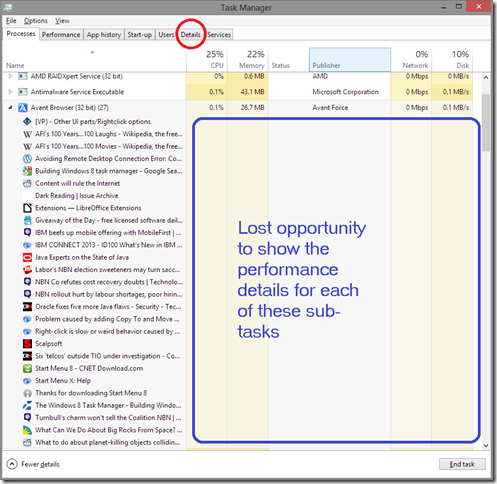Click scrollbar down arrow
Screen dimensions: 497x484
[x=486, y=445]
